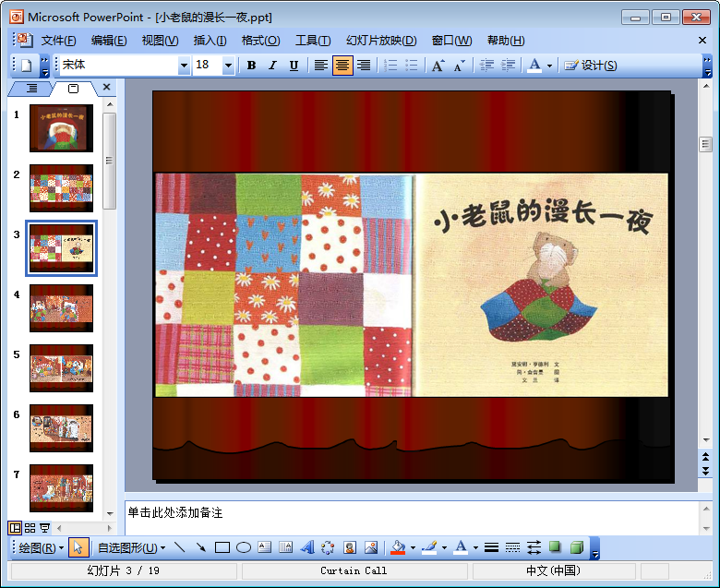Viewport: 720px width, 588px height.
Task: Insert diagram or organization chart
Action: pyautogui.click(x=328, y=547)
